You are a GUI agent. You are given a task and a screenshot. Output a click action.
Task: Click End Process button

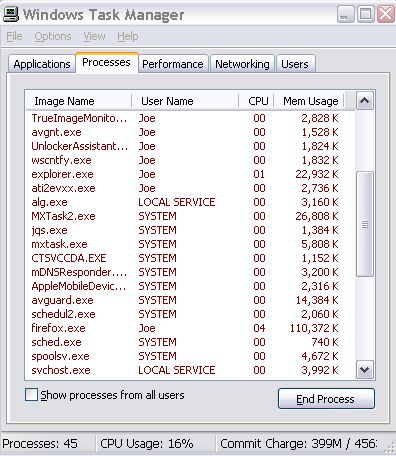click(x=326, y=399)
